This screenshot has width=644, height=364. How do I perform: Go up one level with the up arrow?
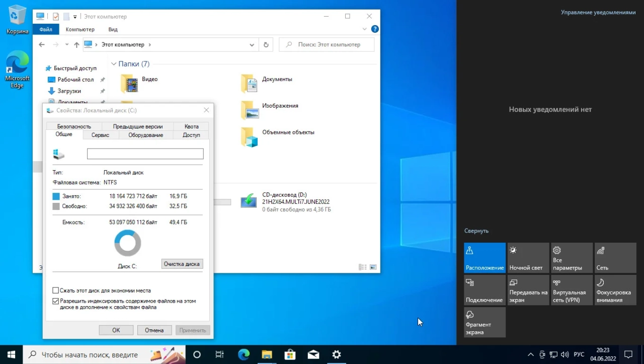point(76,44)
